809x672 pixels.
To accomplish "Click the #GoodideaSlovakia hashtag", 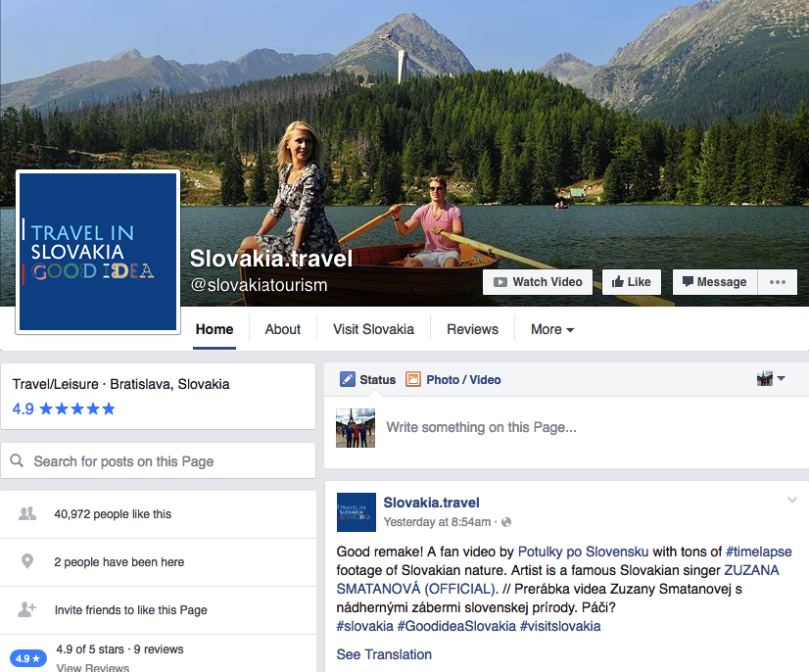I will click(456, 626).
